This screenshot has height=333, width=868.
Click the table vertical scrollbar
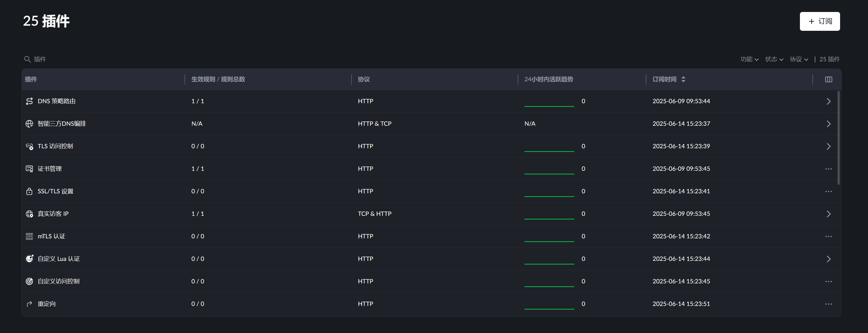[838, 138]
